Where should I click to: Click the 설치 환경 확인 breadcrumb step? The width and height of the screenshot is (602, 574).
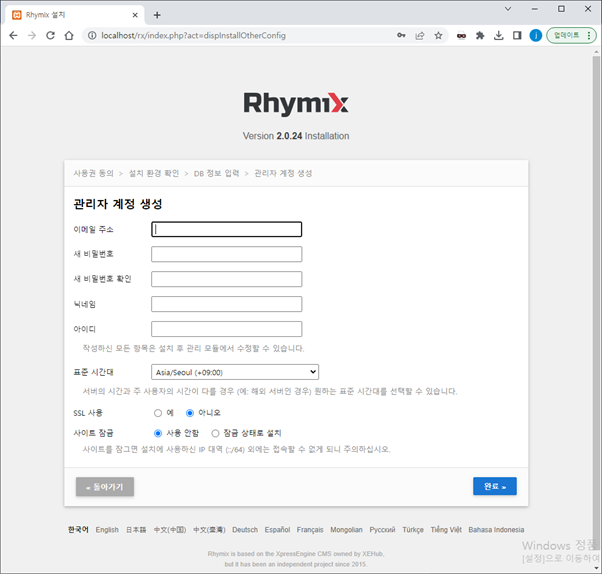click(x=154, y=173)
